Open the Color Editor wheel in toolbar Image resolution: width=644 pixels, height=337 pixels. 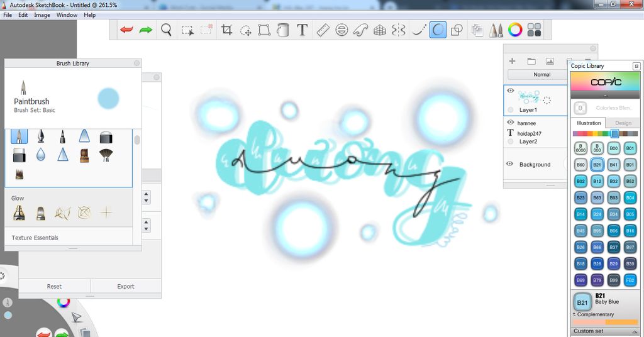tap(515, 30)
